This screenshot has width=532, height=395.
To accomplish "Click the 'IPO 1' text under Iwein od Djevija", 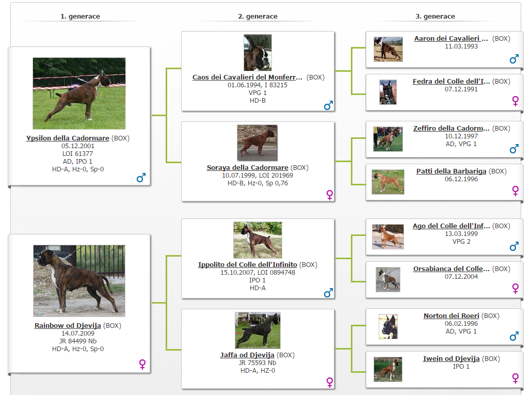I will (x=461, y=367).
